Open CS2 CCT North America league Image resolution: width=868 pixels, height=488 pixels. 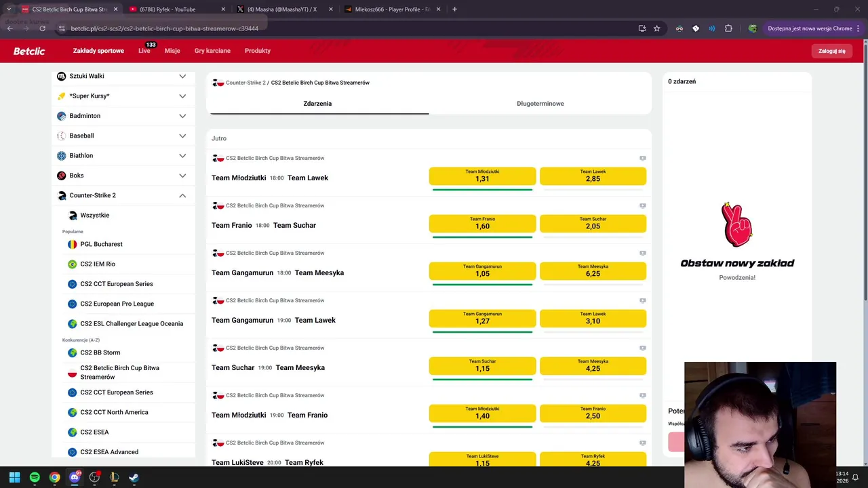[x=114, y=412]
